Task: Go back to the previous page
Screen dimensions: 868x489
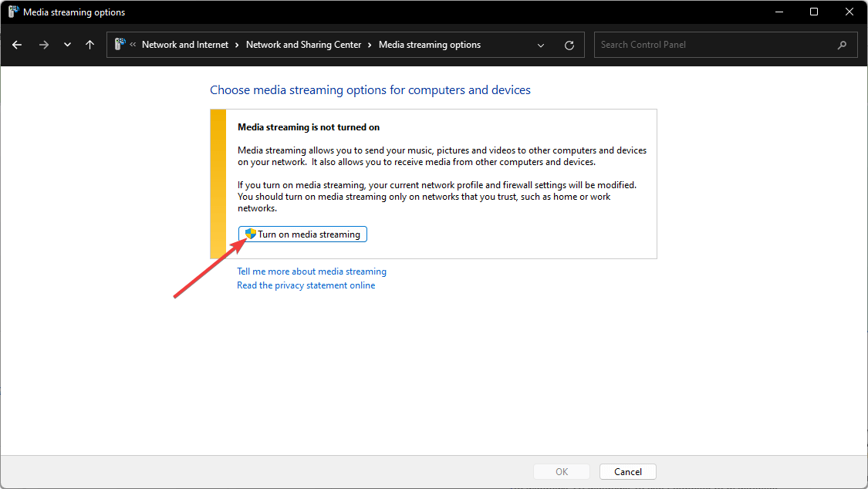Action: coord(17,45)
